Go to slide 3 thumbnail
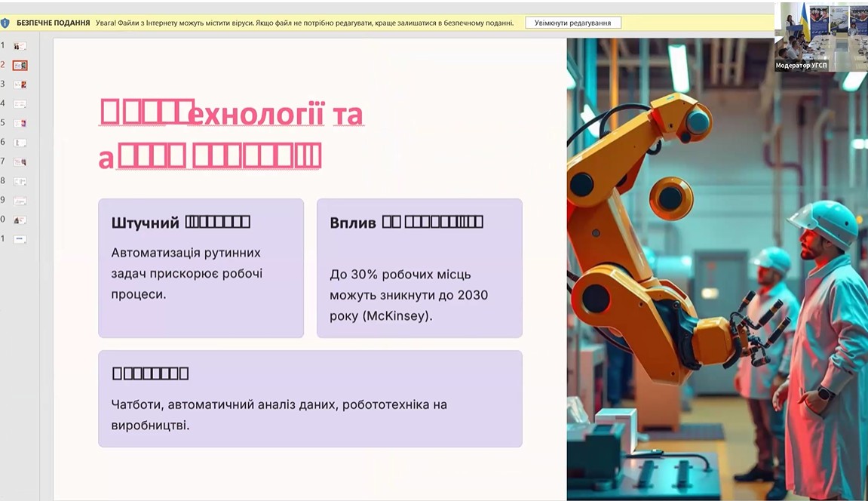 [x=20, y=85]
